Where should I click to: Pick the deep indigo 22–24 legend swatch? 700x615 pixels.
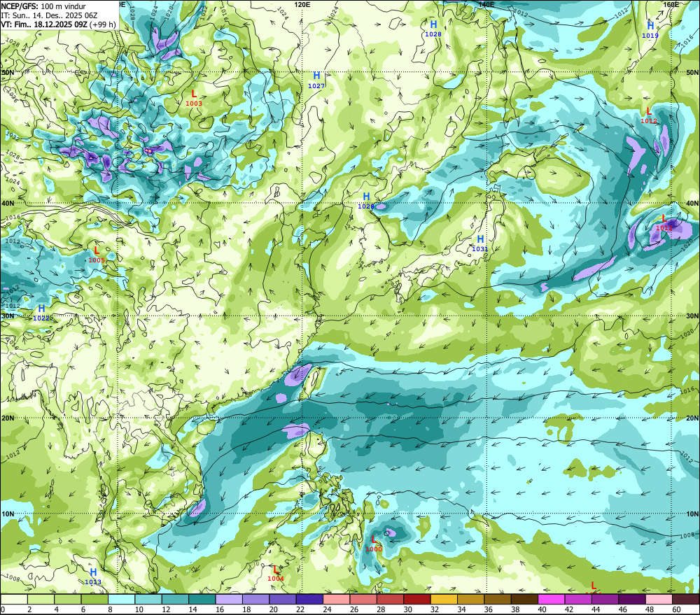pyautogui.click(x=309, y=599)
